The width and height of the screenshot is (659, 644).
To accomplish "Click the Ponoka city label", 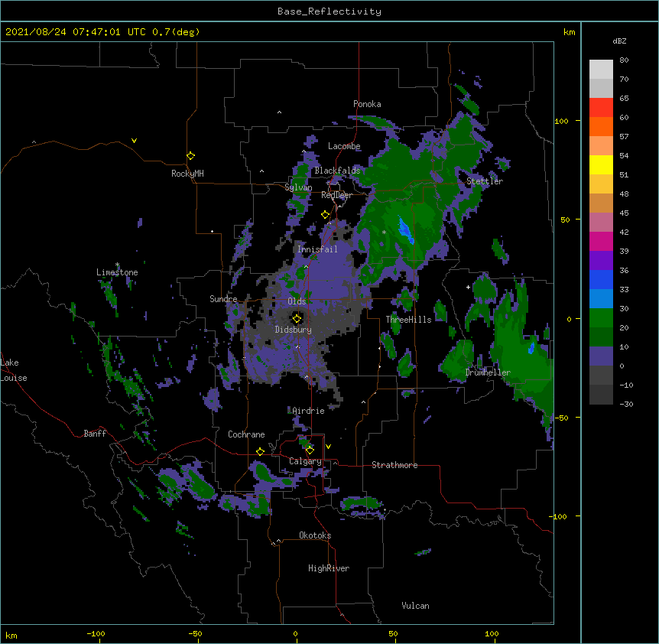I will click(x=367, y=104).
